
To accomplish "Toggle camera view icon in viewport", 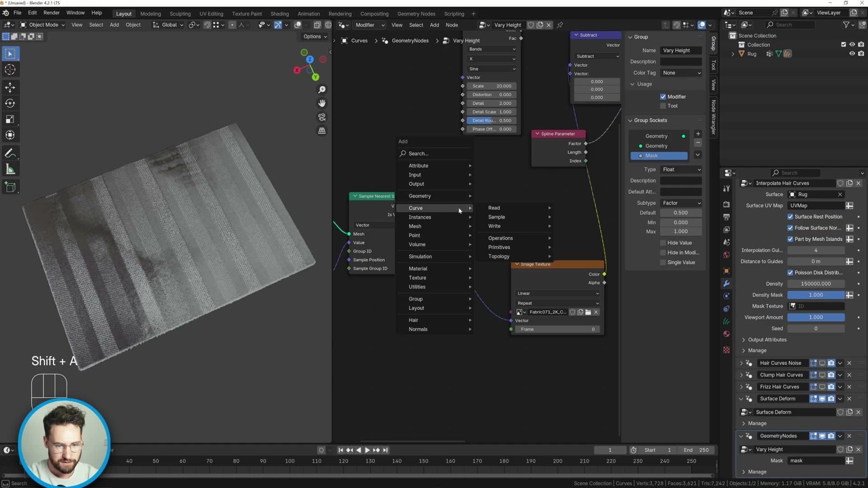I will [322, 117].
